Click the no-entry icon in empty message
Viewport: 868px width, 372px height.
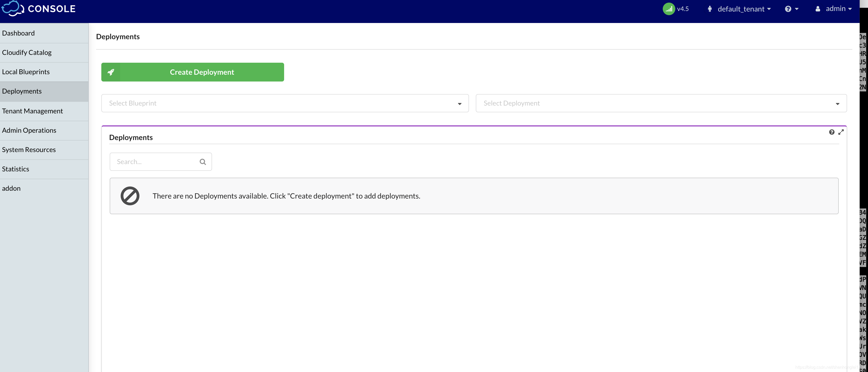(x=130, y=196)
